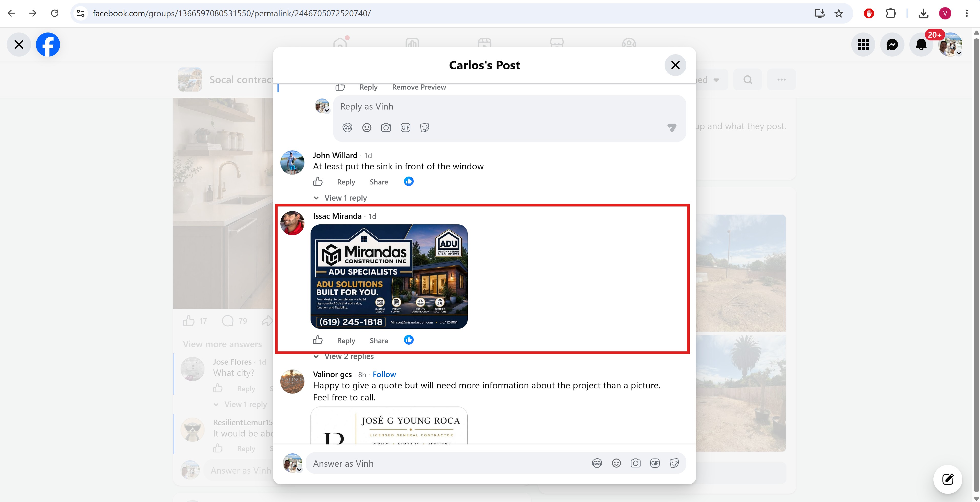Send the reply with arrow icon
Screen dimensions: 980x502
point(672,128)
